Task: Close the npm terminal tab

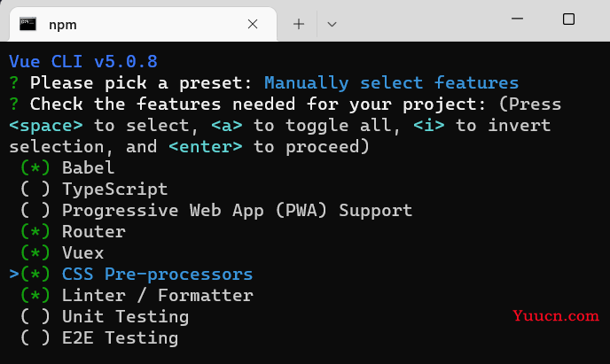Action: tap(253, 24)
